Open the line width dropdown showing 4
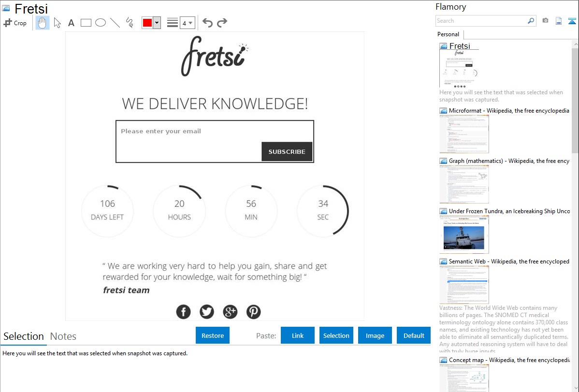 188,23
